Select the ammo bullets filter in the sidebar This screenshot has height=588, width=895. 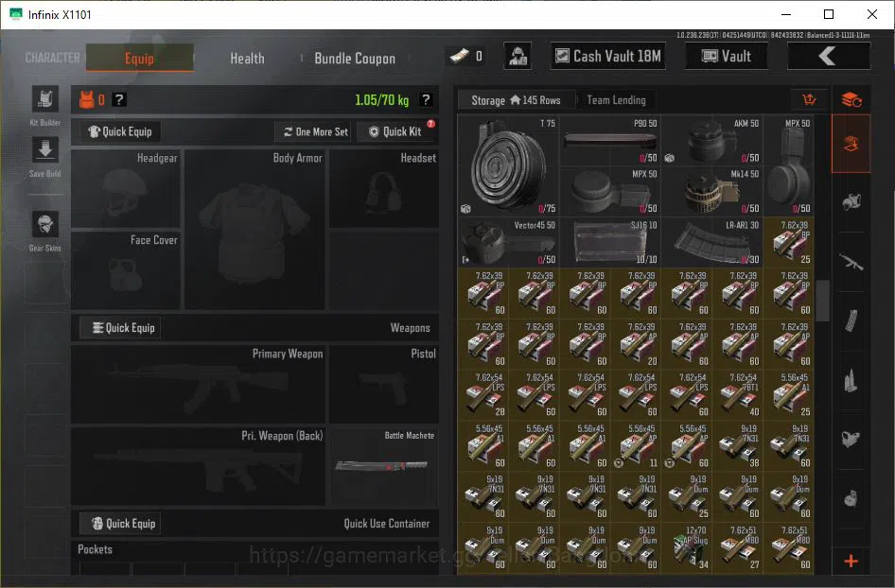(x=851, y=380)
